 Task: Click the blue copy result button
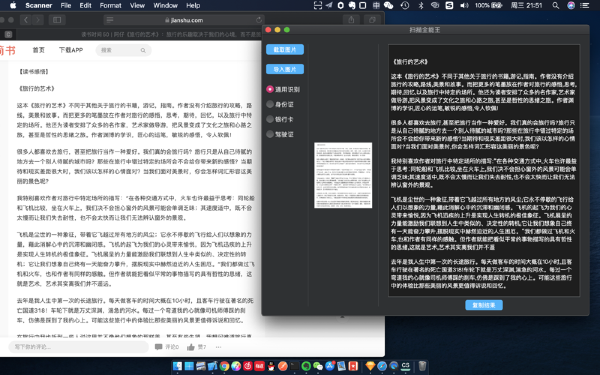pyautogui.click(x=484, y=305)
